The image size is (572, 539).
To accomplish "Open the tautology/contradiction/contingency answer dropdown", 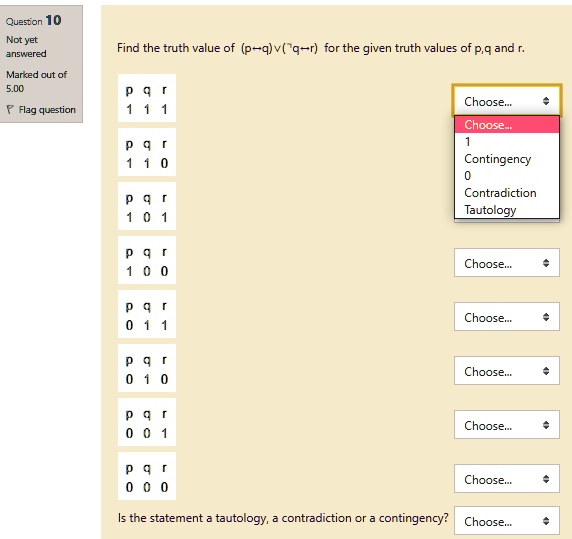I will click(506, 521).
